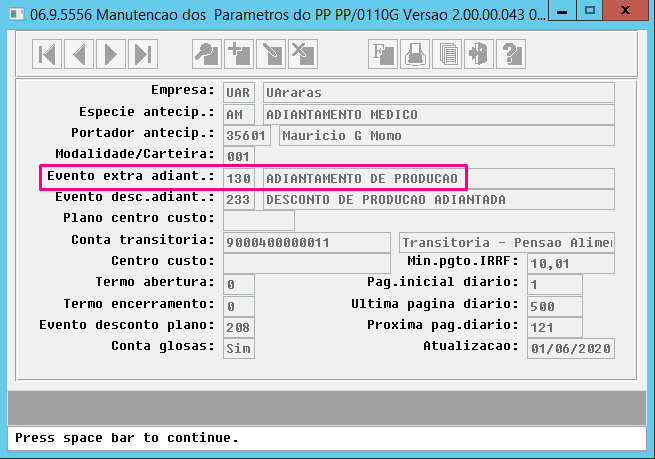
Task: Minimize the Manutencao dos Parametros window
Action: [562, 10]
